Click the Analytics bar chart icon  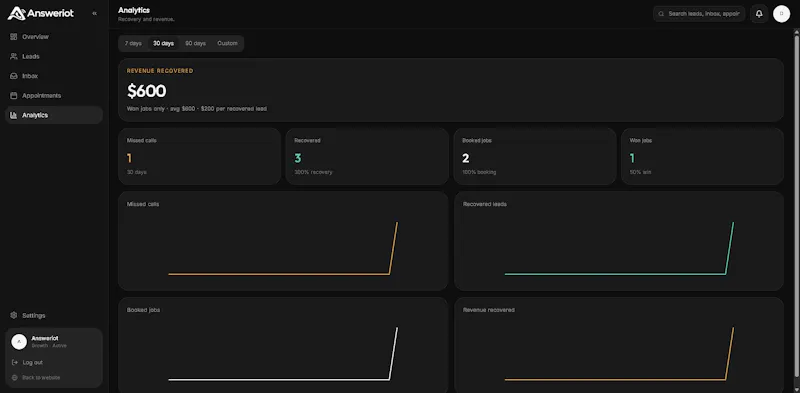pyautogui.click(x=14, y=115)
